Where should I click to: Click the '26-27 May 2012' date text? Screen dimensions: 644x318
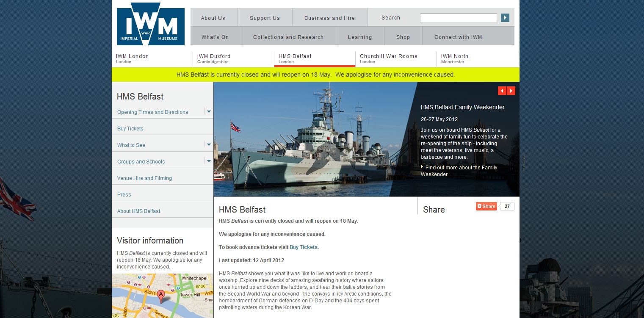click(x=439, y=119)
